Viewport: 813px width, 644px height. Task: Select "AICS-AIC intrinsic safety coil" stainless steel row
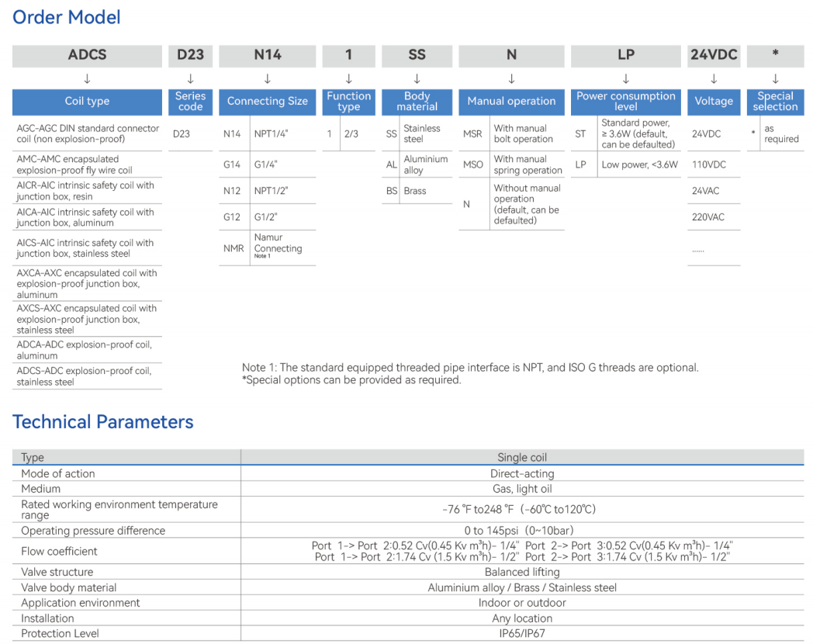(x=85, y=248)
